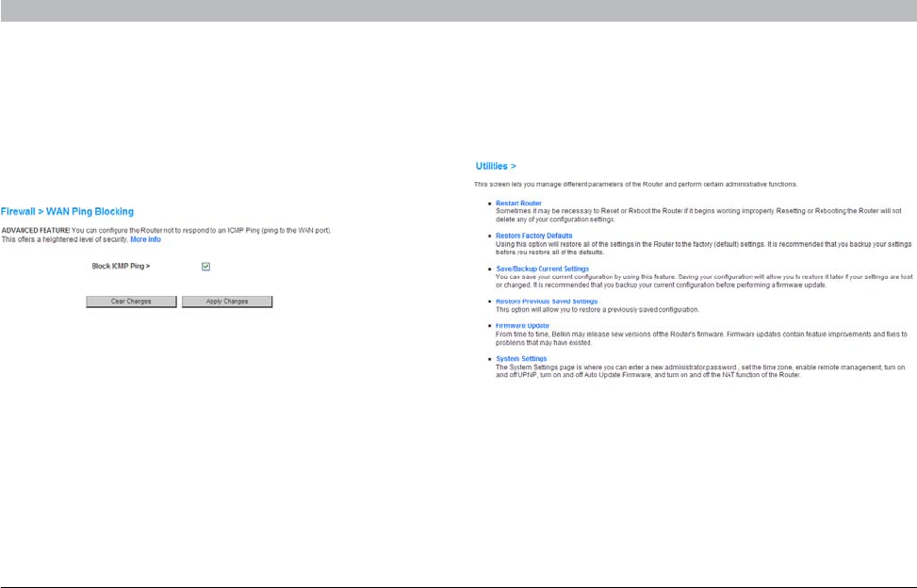This screenshot has width=917, height=588.
Task: Click the Firewall > WAN Ping Blocking heading
Action: point(67,212)
